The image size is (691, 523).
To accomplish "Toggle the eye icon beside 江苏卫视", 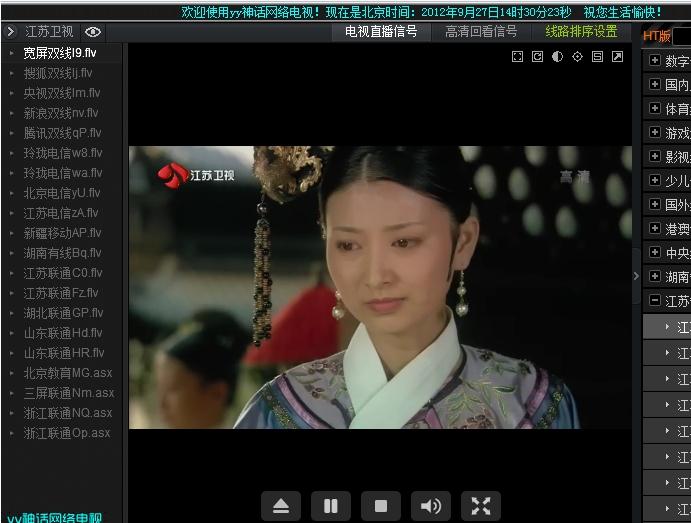I will click(93, 32).
